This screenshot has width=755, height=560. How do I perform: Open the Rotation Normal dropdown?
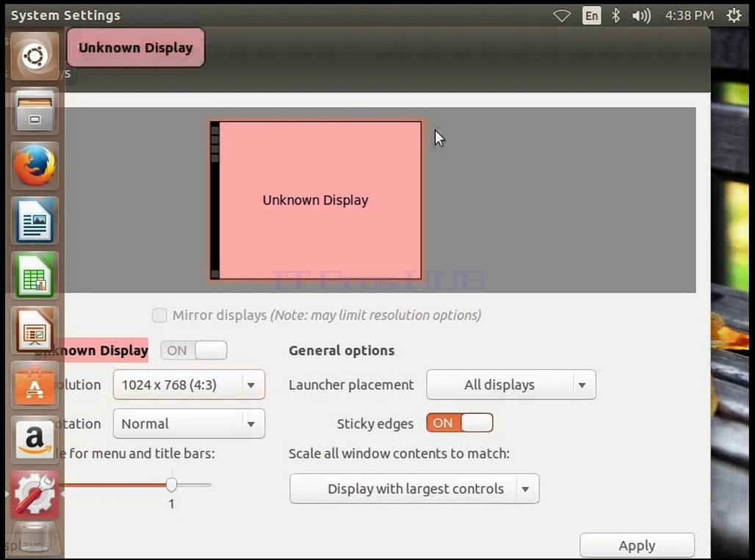[x=189, y=423]
